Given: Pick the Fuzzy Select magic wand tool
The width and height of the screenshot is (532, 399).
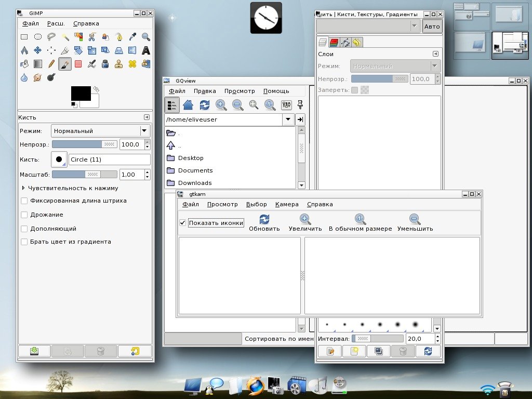Looking at the screenshot, I should 65,37.
